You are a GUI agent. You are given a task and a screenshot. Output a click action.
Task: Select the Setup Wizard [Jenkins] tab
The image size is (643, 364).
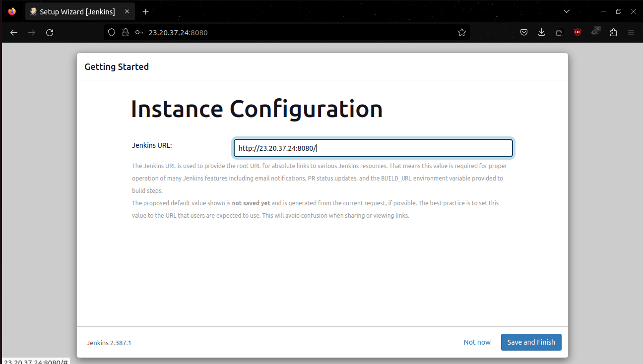point(79,11)
